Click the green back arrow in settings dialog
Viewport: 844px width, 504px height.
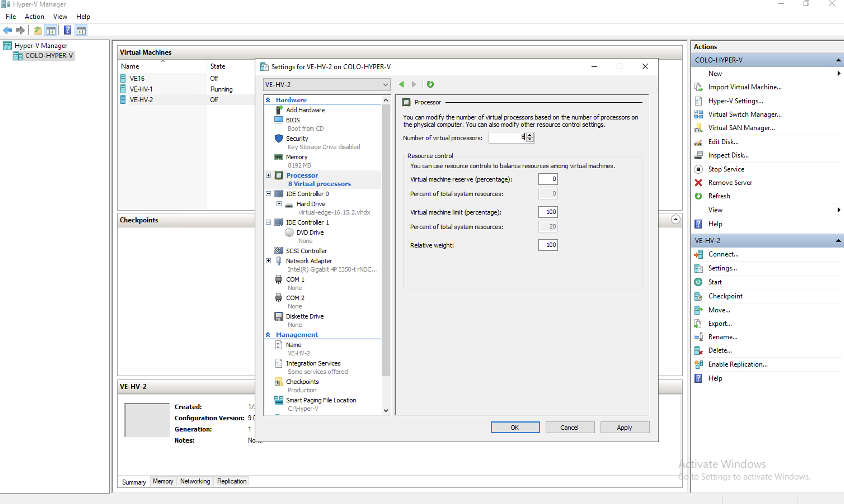pyautogui.click(x=401, y=84)
